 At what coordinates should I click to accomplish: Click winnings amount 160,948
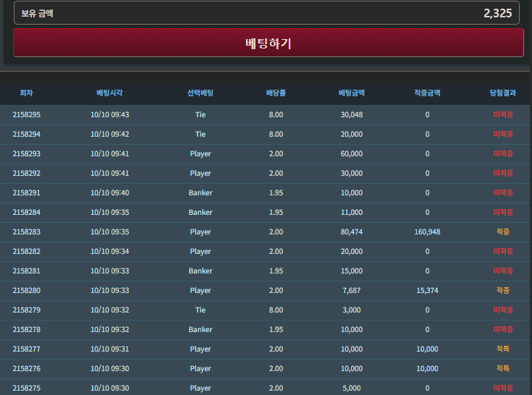pyautogui.click(x=427, y=232)
